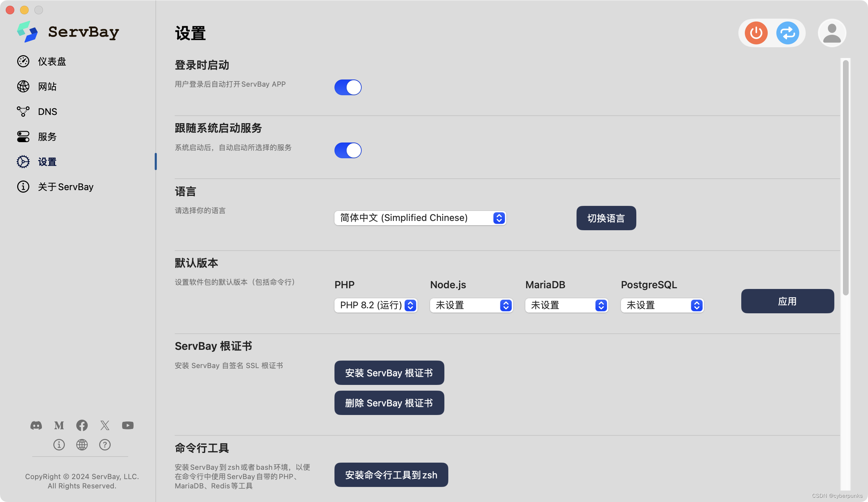Stop all services with orange power button
The width and height of the screenshot is (868, 502).
click(756, 33)
